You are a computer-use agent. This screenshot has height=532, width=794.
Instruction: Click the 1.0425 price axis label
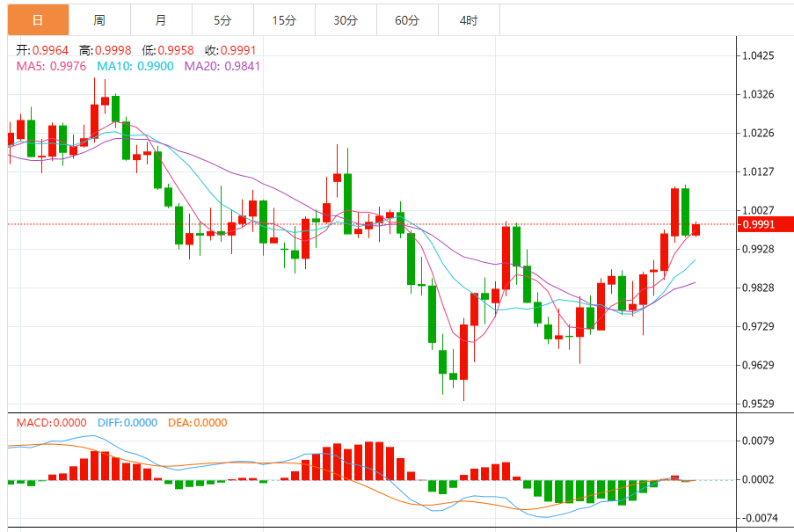pos(758,55)
